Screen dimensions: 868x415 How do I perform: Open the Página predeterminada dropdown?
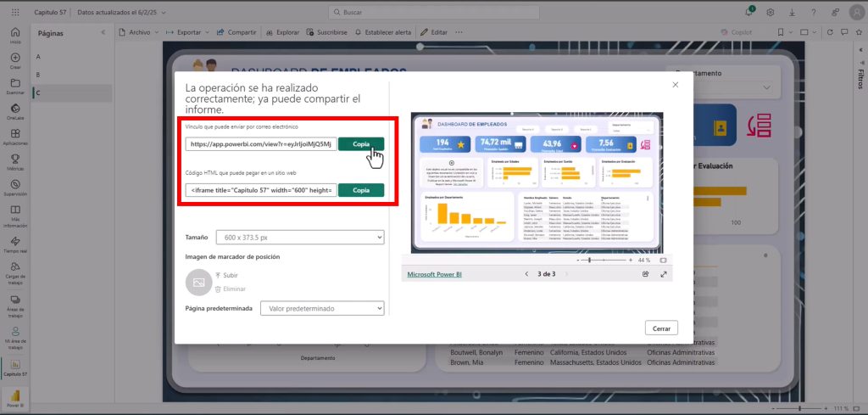(x=322, y=309)
